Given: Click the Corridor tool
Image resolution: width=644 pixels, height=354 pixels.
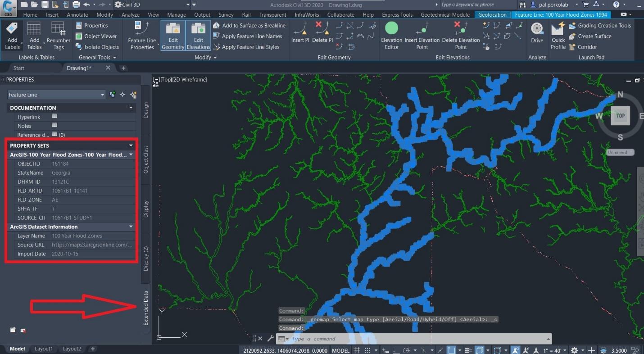Looking at the screenshot, I should point(583,47).
